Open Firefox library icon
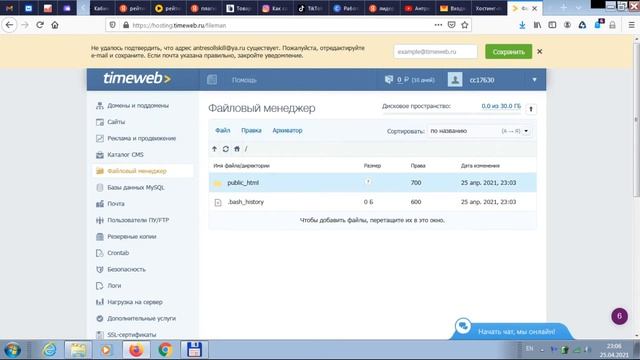The image size is (640, 360). 537,25
